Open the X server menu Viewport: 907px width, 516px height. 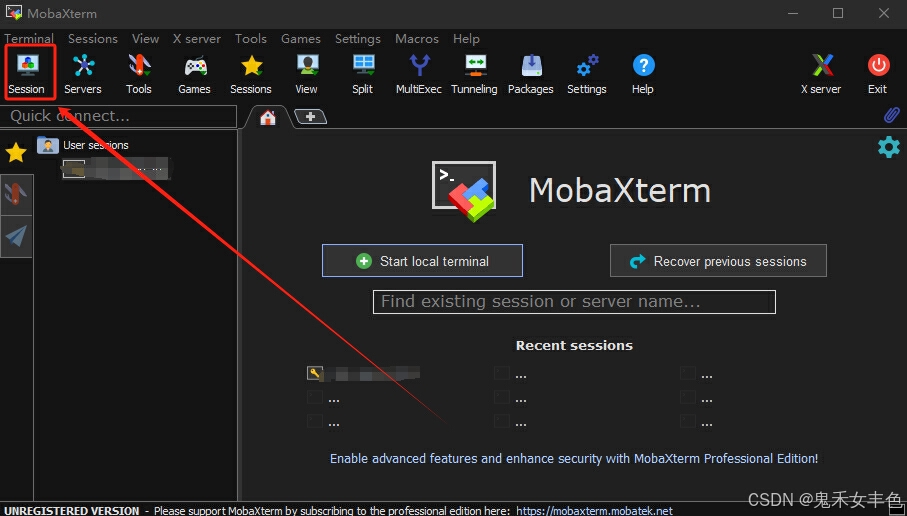pyautogui.click(x=197, y=39)
